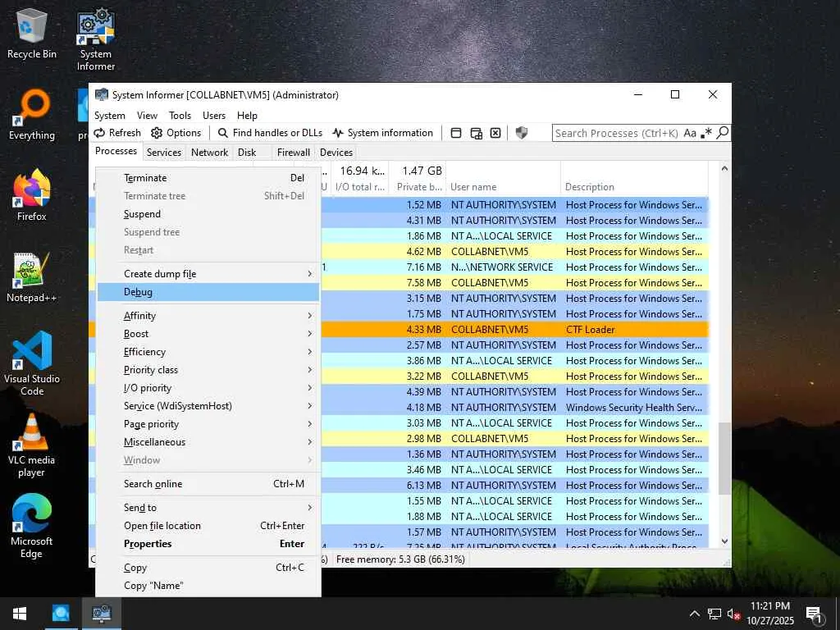Viewport: 840px width, 630px height.
Task: Click the muted volume tray icon
Action: tap(733, 614)
